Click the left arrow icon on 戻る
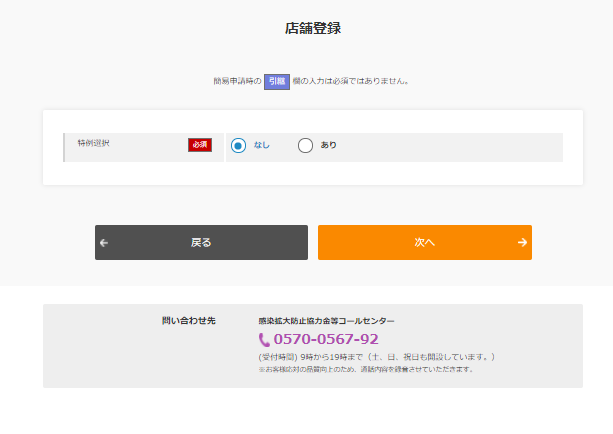 click(x=104, y=243)
